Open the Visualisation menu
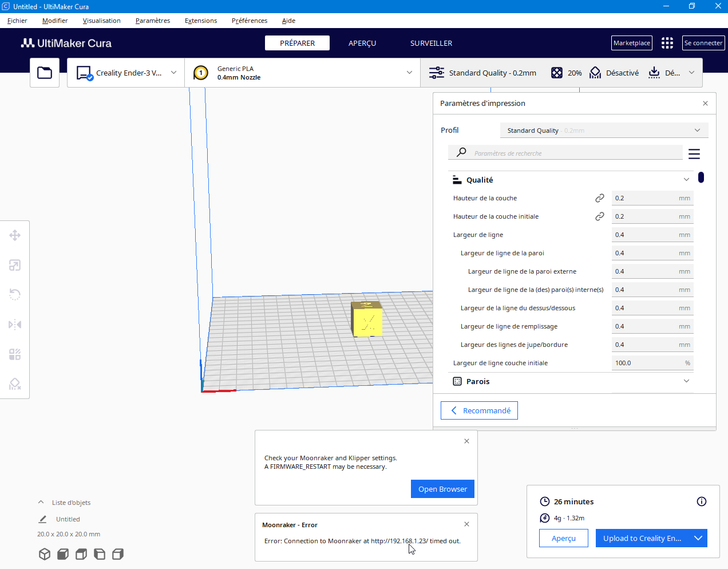 pos(101,21)
